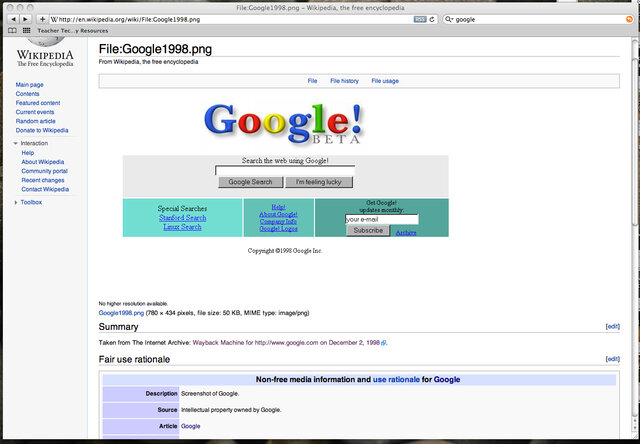Open Featured content sidebar link
This screenshot has height=444, width=640.
tap(38, 103)
